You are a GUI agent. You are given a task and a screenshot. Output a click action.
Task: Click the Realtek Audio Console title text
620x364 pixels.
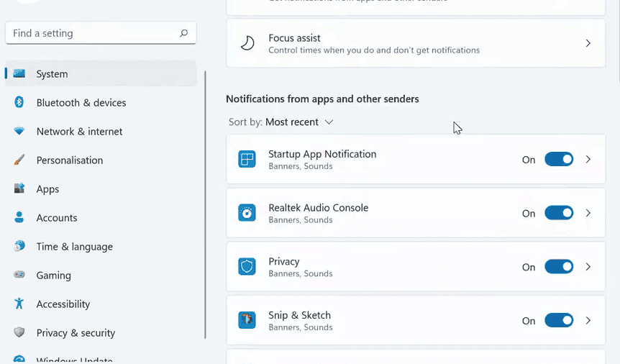click(x=319, y=208)
